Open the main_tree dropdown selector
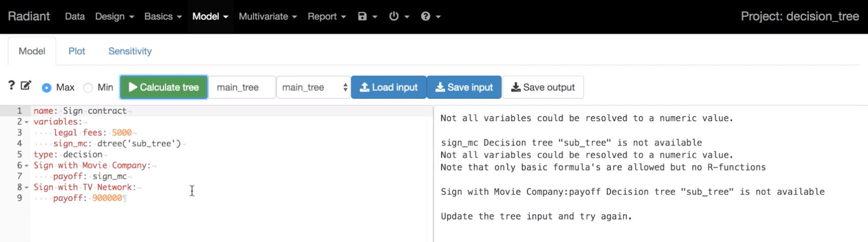The image size is (868, 242). [x=314, y=87]
